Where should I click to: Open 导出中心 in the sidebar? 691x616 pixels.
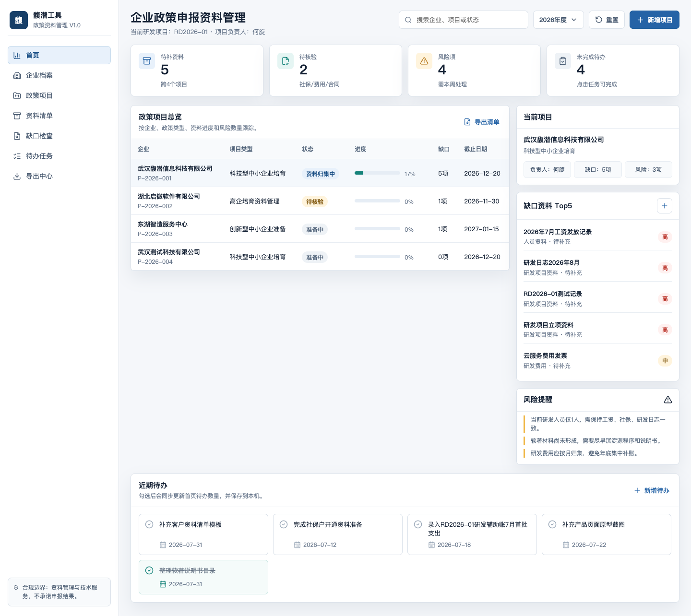pos(59,176)
